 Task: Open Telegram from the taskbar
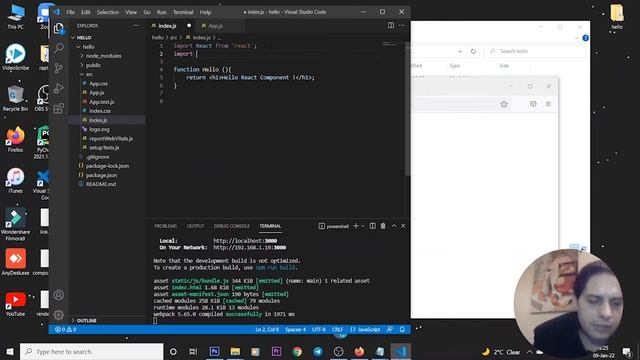pos(318,351)
